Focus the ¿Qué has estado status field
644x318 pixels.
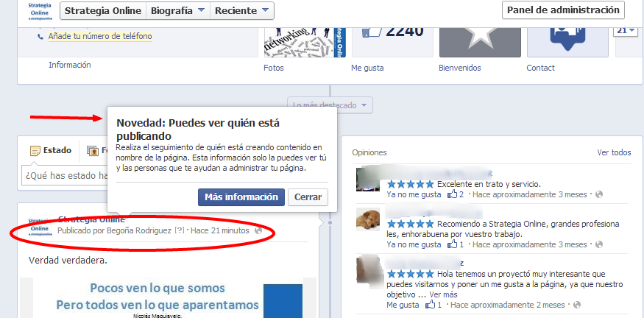[64, 175]
